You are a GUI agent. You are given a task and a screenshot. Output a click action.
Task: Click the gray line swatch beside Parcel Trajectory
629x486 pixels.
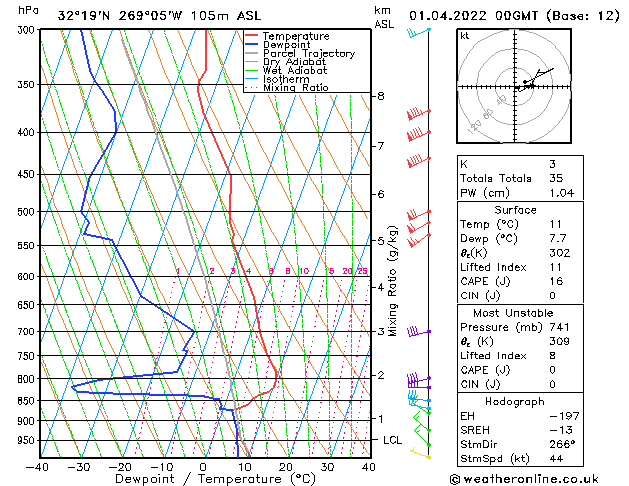252,53
